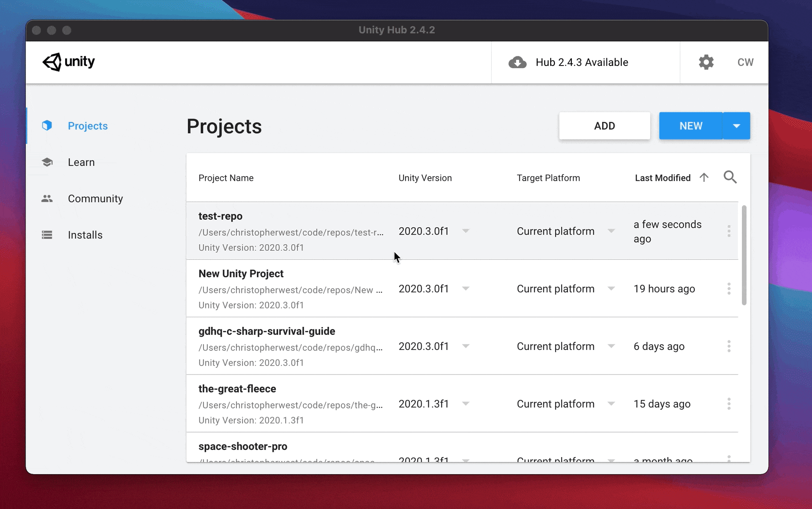The width and height of the screenshot is (812, 509).
Task: Go to the Projects tab
Action: click(88, 126)
